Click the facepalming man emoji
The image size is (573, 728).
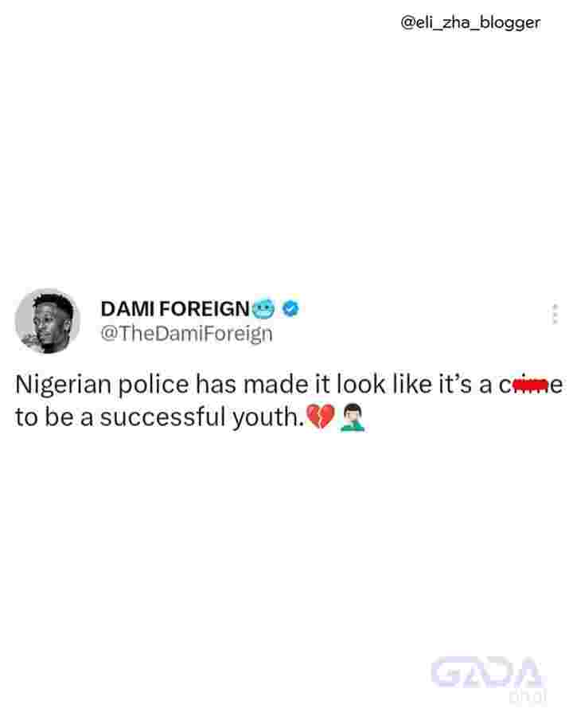click(353, 417)
